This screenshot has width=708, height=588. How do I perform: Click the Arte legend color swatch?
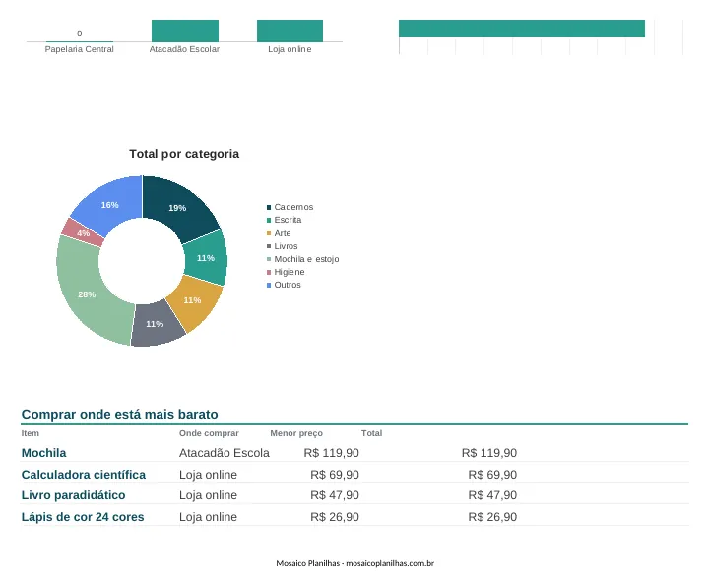(269, 233)
